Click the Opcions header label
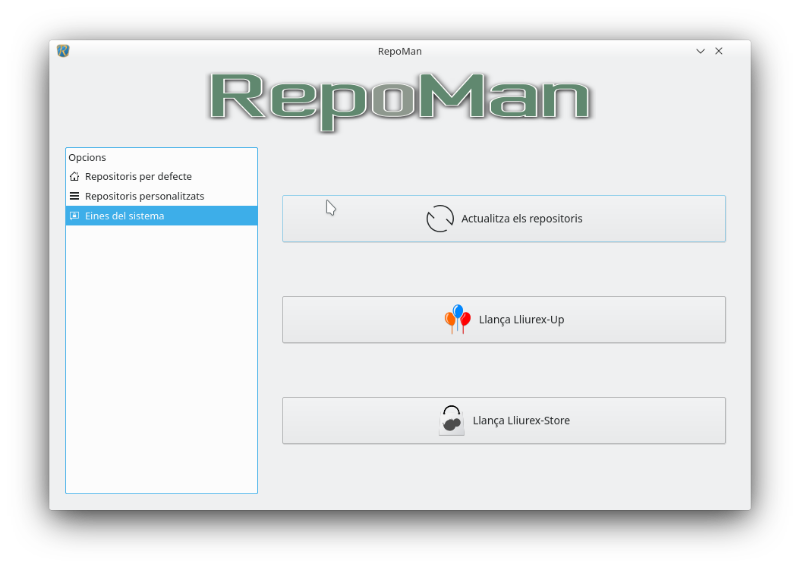Image resolution: width=800 pixels, height=568 pixels. click(87, 158)
